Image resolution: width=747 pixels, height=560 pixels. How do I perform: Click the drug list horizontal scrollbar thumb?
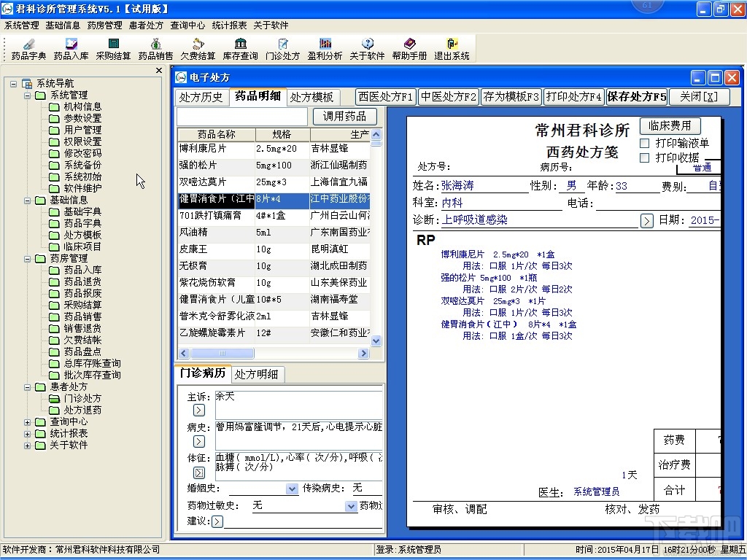point(222,354)
